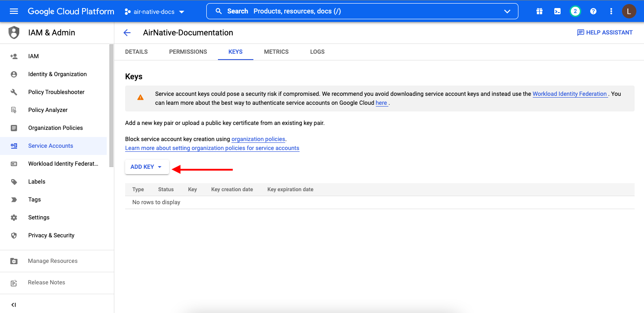Click the organization policies link
The height and width of the screenshot is (313, 644).
tap(258, 139)
